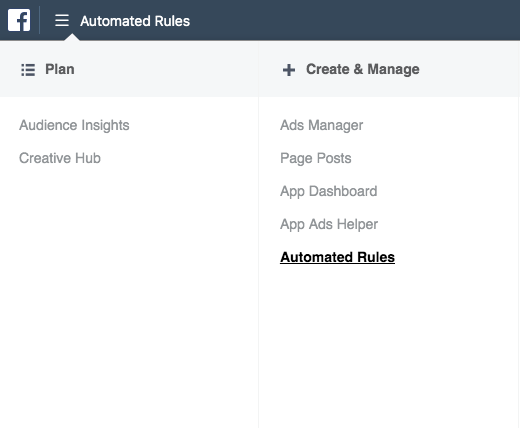Open the underlined Automated Rules link
The height and width of the screenshot is (428, 520).
click(337, 257)
